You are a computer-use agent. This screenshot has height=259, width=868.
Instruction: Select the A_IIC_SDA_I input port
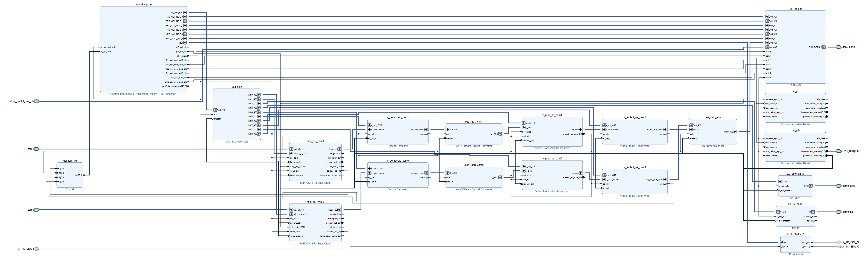[37, 249]
